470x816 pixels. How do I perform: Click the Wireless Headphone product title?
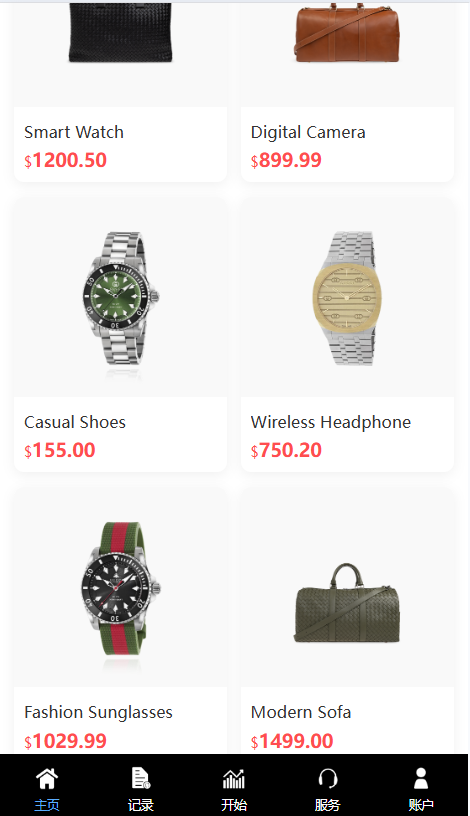point(331,422)
